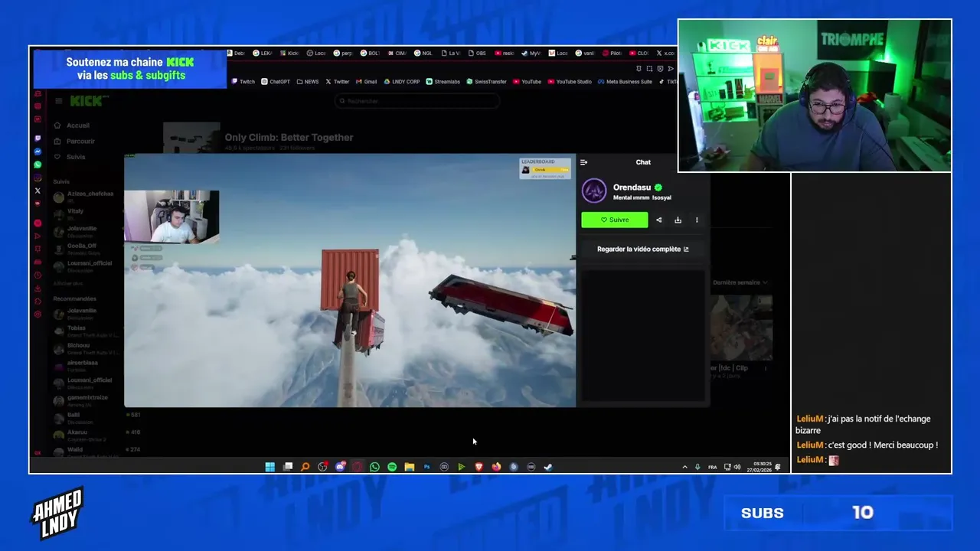The width and height of the screenshot is (980, 551).
Task: Click WhatsApp icon in browser sidebar
Action: click(38, 165)
